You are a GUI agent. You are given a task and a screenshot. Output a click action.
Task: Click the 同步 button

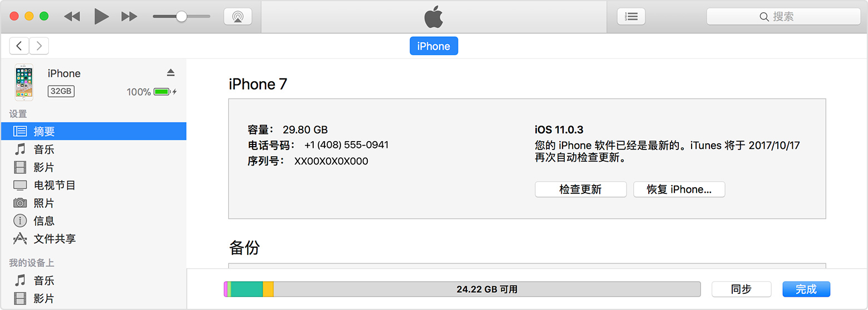(741, 289)
